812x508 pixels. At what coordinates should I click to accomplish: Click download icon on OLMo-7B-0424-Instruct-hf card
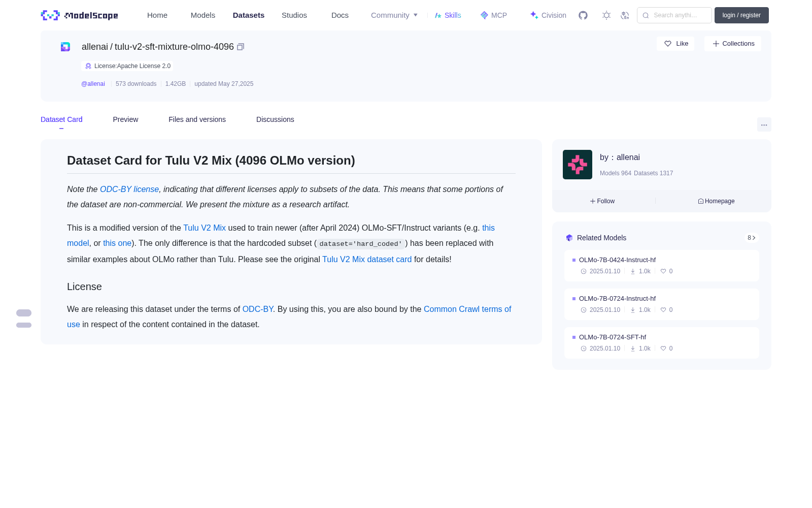(633, 271)
